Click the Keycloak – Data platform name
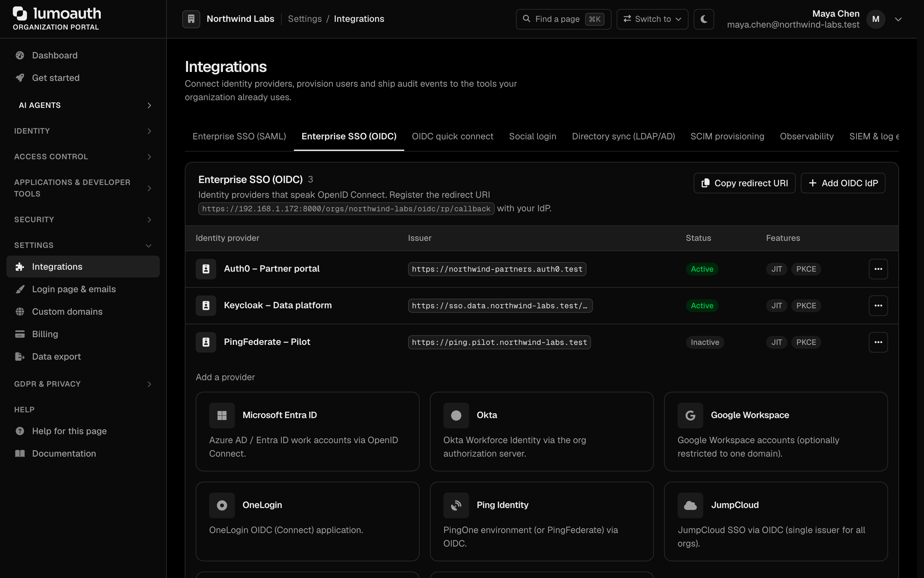This screenshot has width=924, height=578. (278, 305)
